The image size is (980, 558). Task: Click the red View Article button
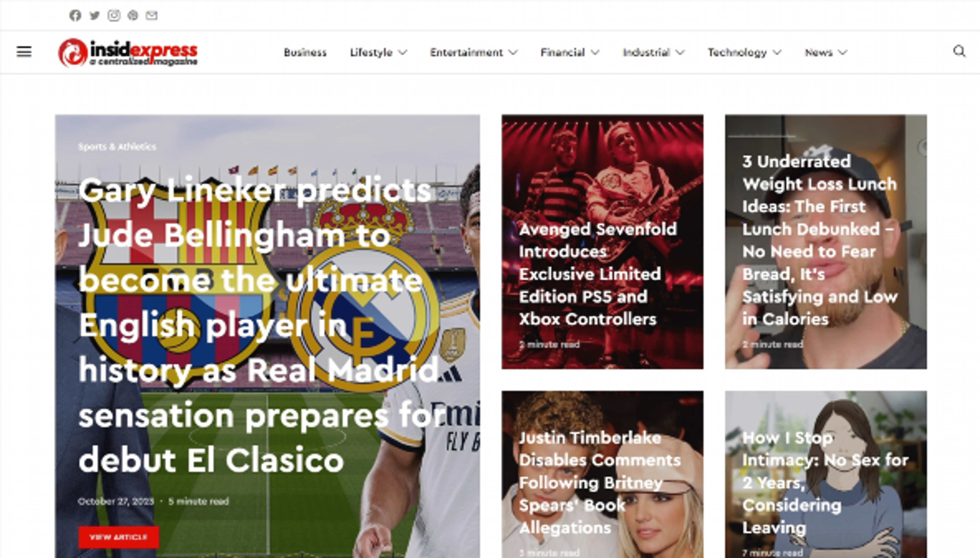coord(119,537)
